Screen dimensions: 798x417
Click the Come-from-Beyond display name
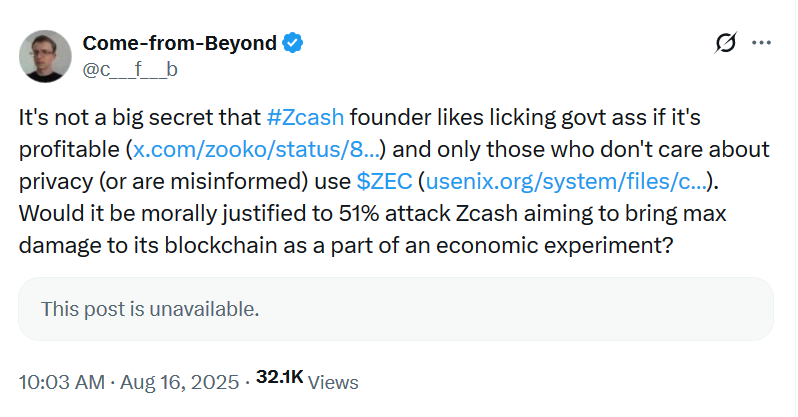[x=178, y=43]
